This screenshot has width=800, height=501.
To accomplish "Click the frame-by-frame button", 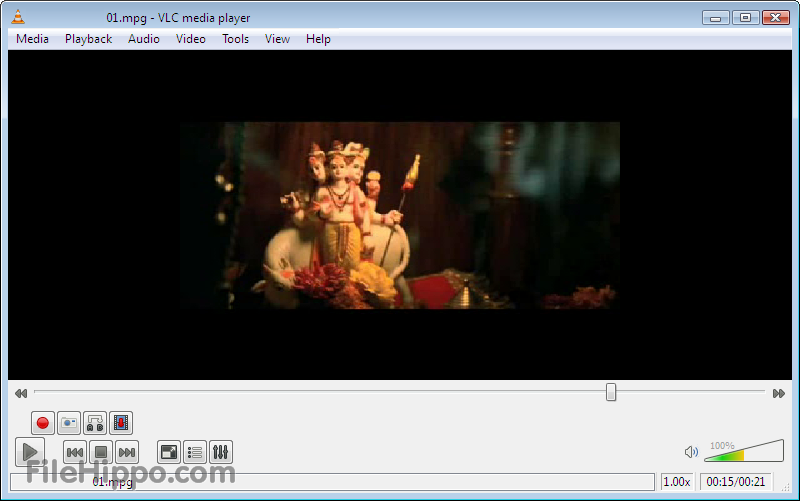I will pos(121,423).
